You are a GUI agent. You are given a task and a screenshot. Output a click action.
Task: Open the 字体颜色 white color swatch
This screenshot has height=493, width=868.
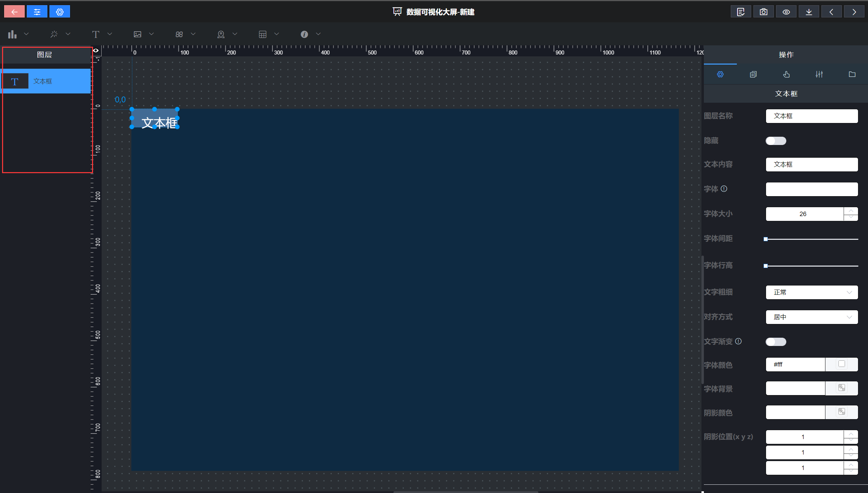click(842, 364)
